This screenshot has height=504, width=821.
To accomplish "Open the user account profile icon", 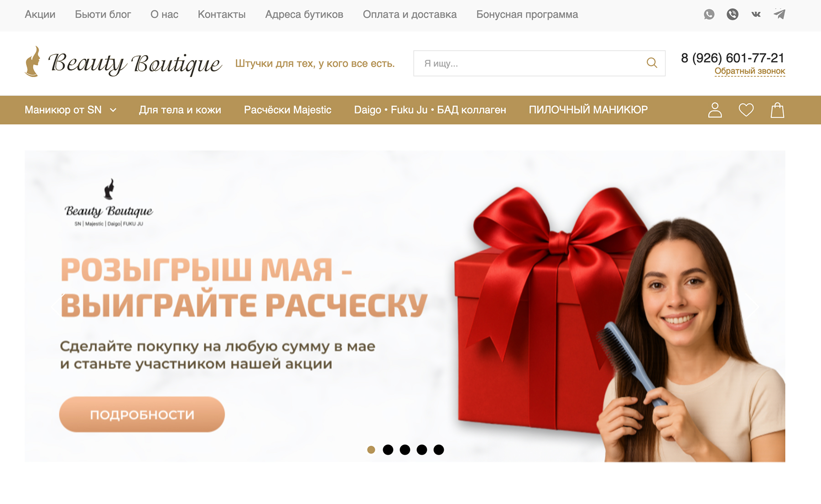I will pyautogui.click(x=715, y=110).
